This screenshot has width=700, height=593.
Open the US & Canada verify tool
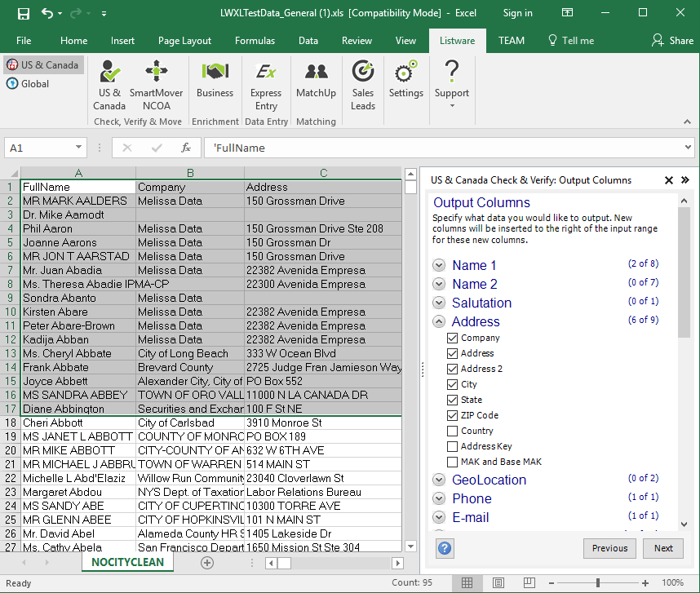(109, 86)
